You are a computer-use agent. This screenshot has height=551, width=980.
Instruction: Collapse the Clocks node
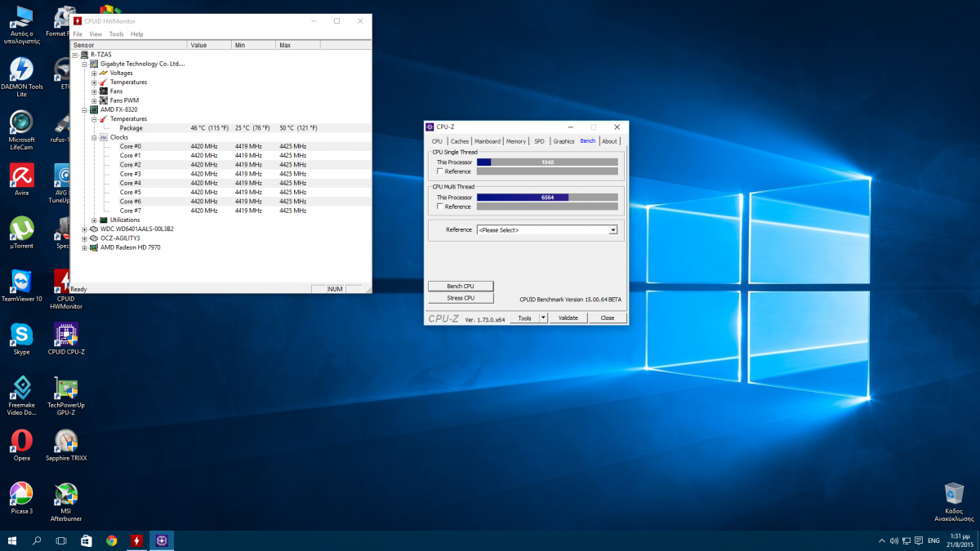94,137
